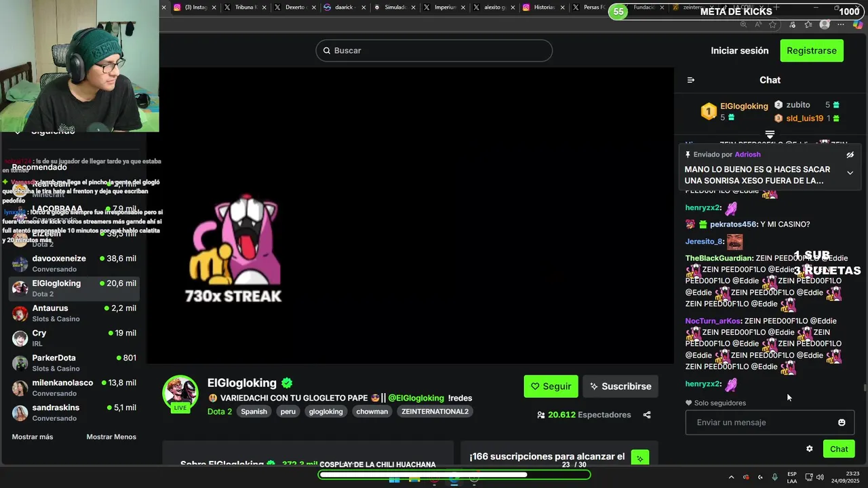This screenshot has width=868, height=488.
Task: Open the browser favorites list icon
Action: 808,24
